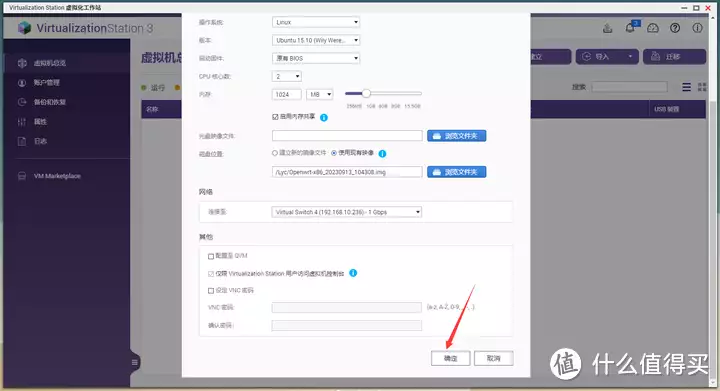Viewport: 720px width, 391px height.
Task: Click the cancel button in dialog
Action: pyautogui.click(x=494, y=358)
